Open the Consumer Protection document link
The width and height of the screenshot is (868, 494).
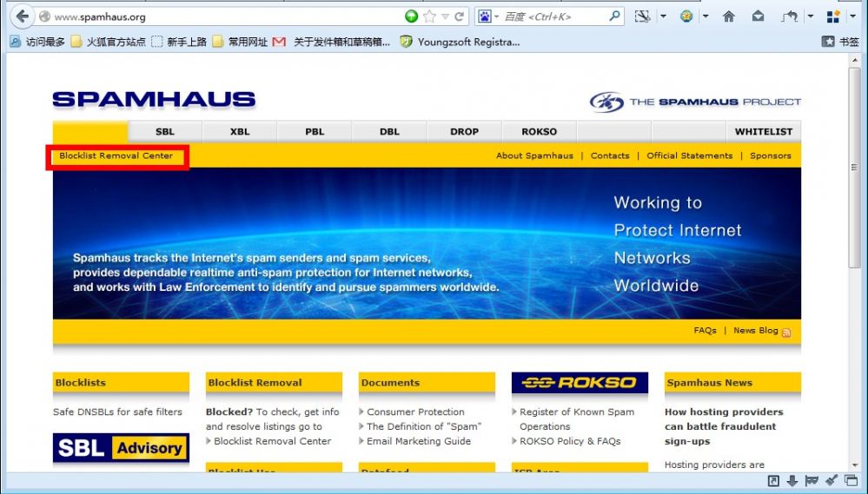[415, 412]
